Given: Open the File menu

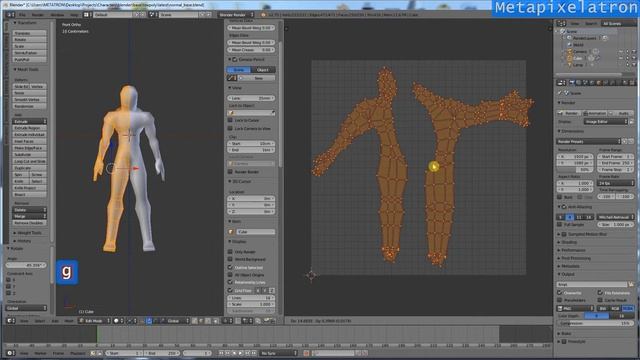Looking at the screenshot, I should 23,15.
